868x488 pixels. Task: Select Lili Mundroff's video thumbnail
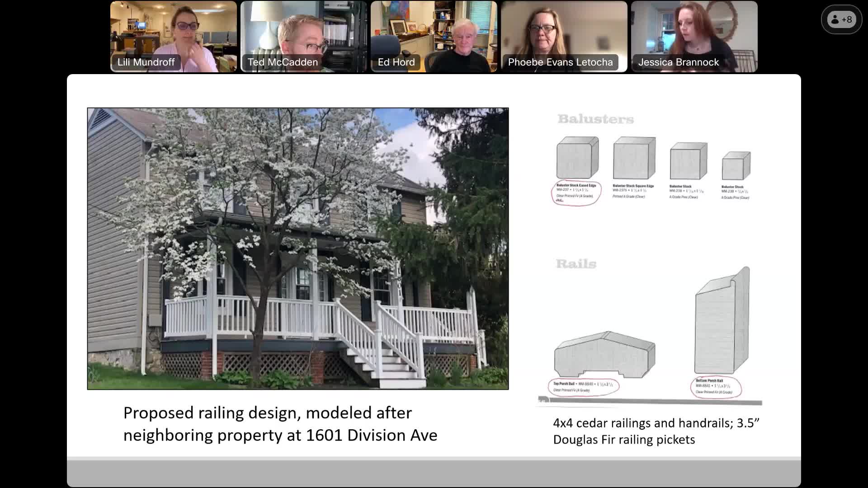pyautogui.click(x=173, y=32)
